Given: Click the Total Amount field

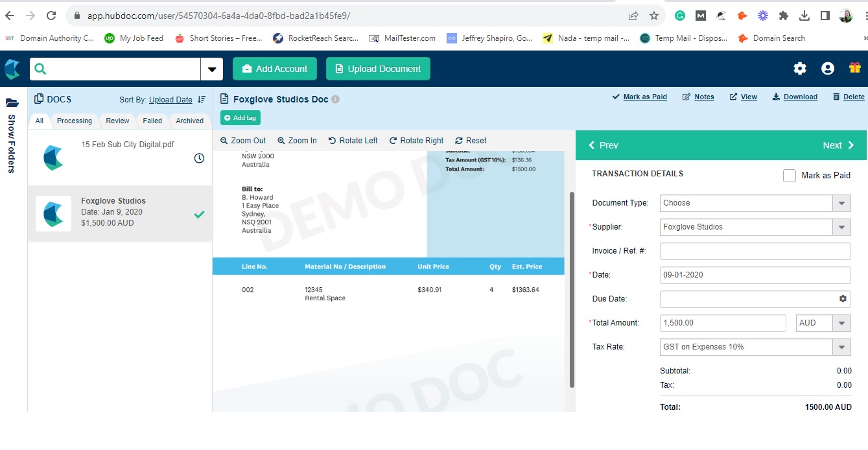Looking at the screenshot, I should 723,323.
